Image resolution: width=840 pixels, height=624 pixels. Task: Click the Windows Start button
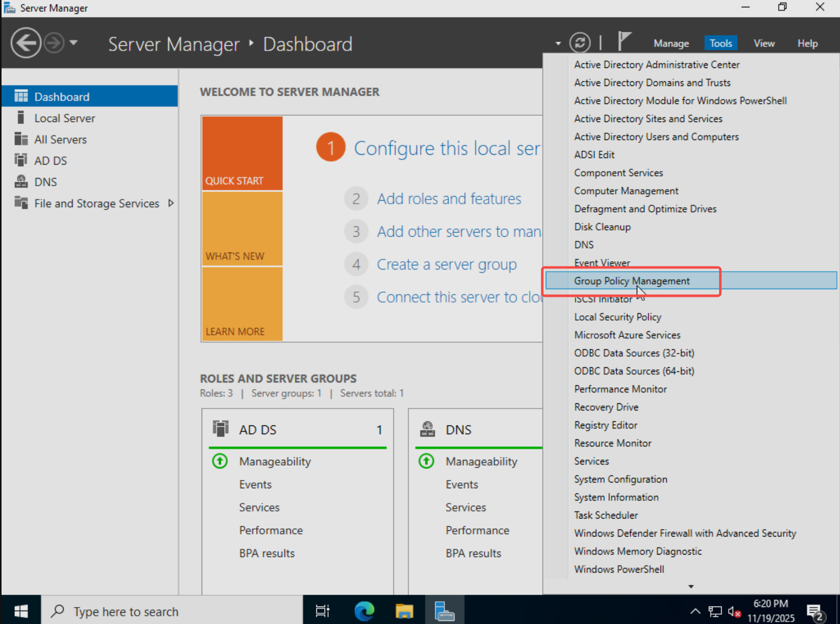[21, 611]
